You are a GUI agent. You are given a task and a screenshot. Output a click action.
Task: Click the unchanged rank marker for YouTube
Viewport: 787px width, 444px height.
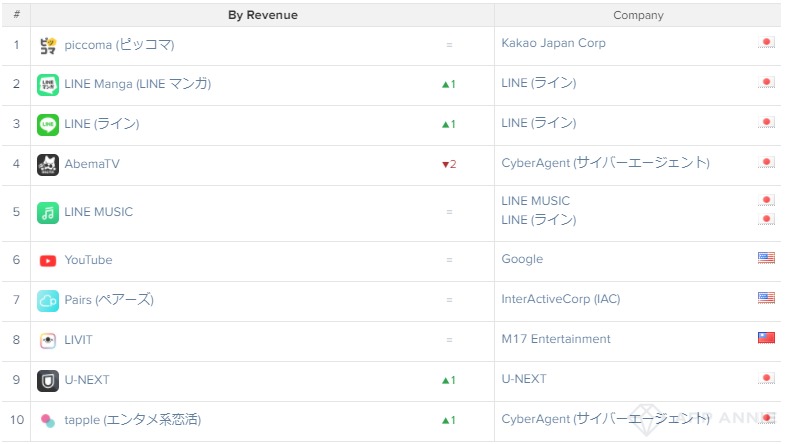449,260
